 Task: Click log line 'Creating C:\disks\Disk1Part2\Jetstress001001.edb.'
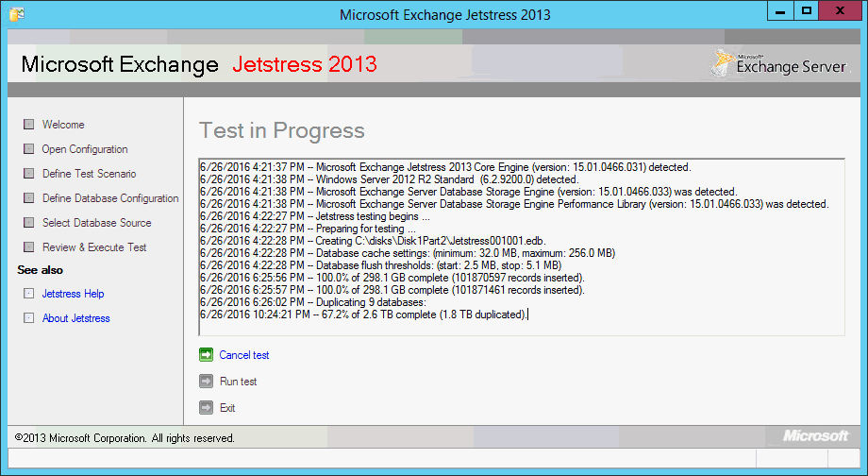pos(373,241)
